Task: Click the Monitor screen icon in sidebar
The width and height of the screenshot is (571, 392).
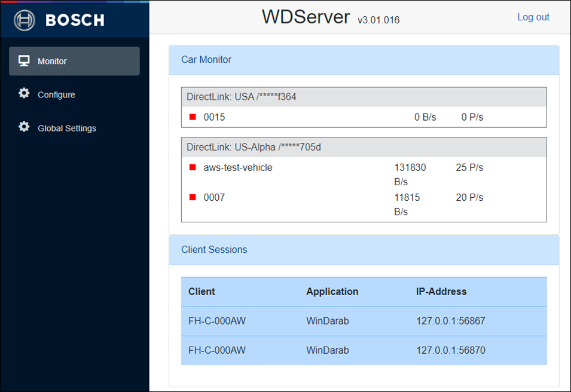Action: click(24, 61)
